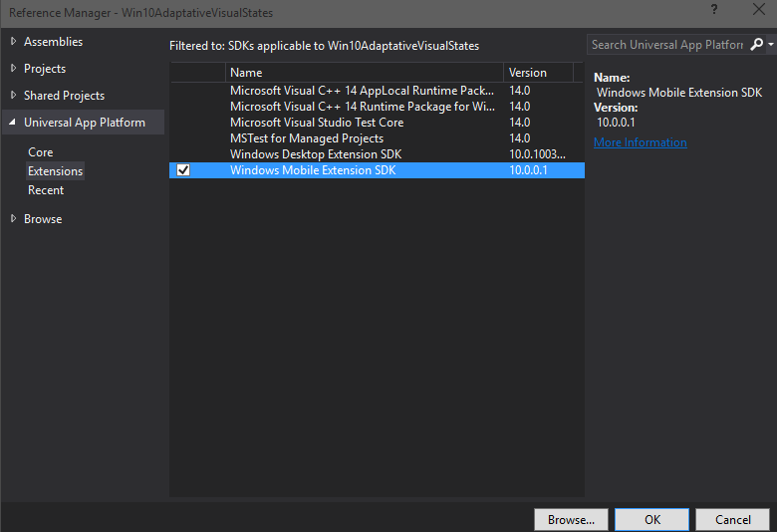Select Microsoft Visual C++ 14 Runtime Package row

point(377,107)
